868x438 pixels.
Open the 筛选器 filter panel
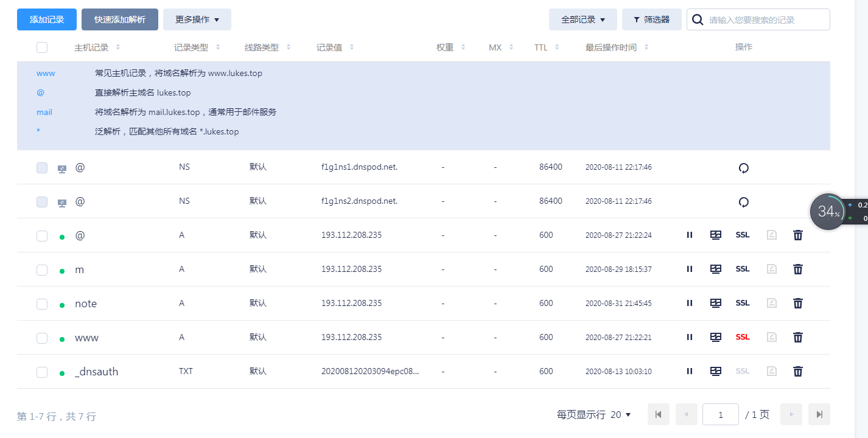[x=651, y=19]
